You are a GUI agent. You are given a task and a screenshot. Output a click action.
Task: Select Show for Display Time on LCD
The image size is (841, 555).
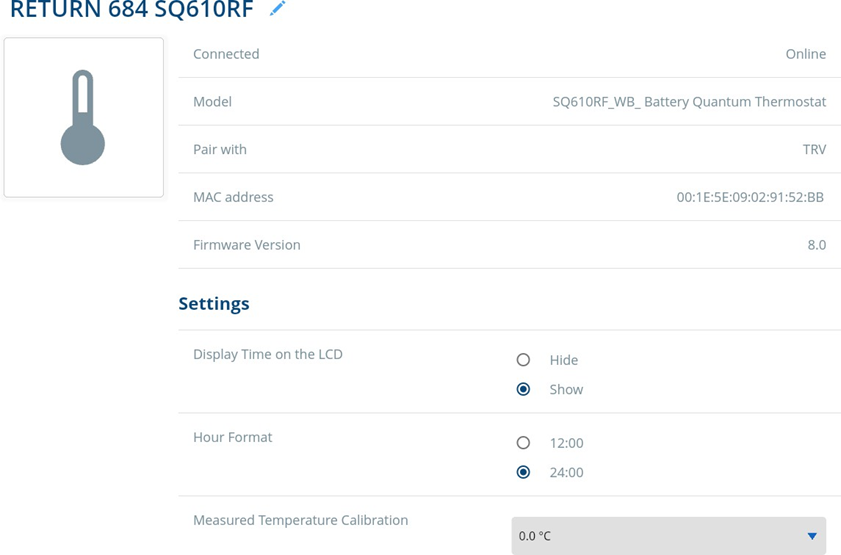(x=523, y=390)
